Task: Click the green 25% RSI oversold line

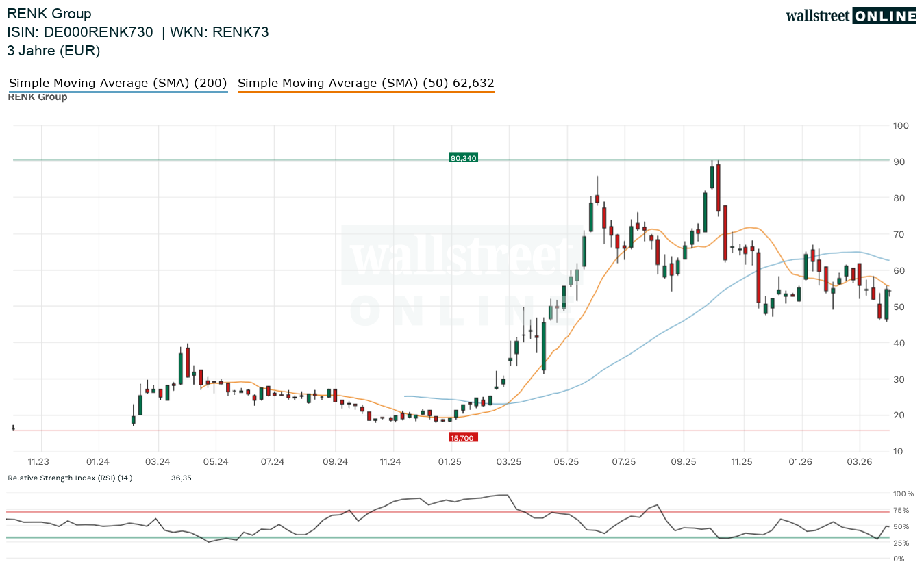Action: click(445, 537)
